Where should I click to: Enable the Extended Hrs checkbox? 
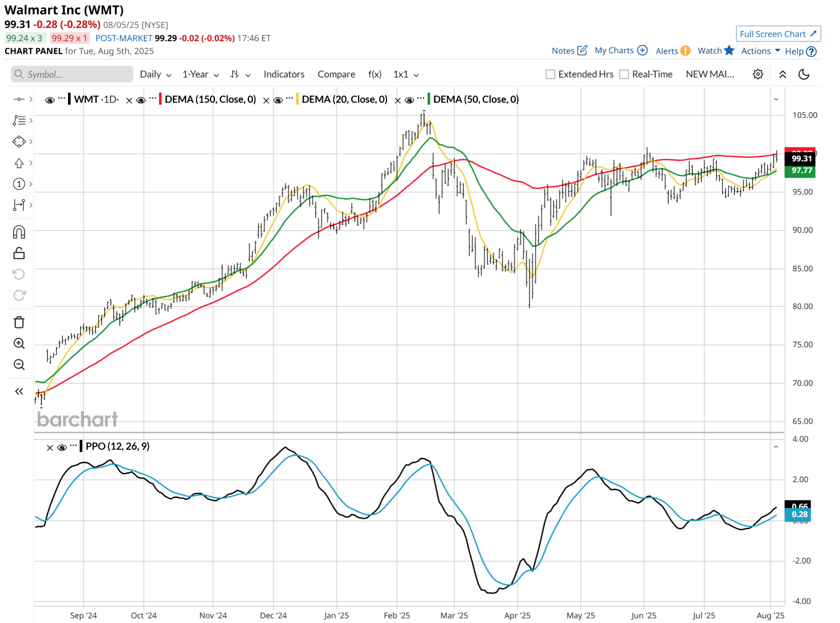[550, 75]
